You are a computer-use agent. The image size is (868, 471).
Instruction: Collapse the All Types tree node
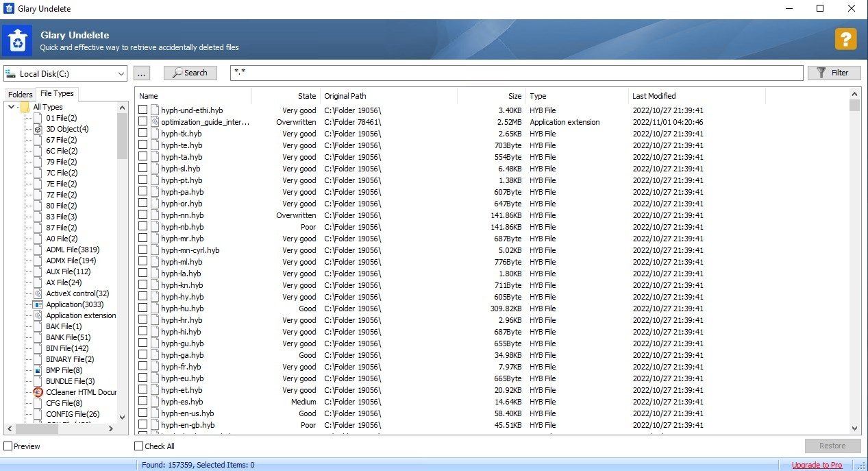pos(12,107)
